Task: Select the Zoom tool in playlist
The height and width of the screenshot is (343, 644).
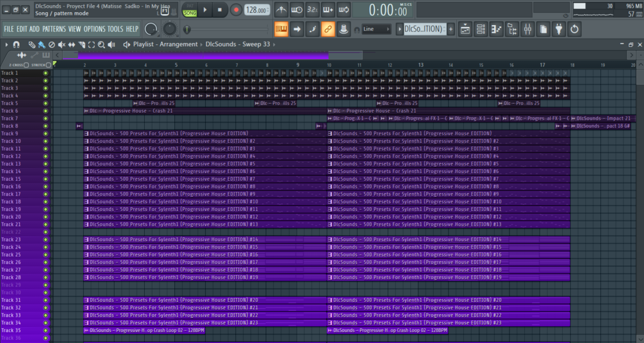Action: pos(101,44)
